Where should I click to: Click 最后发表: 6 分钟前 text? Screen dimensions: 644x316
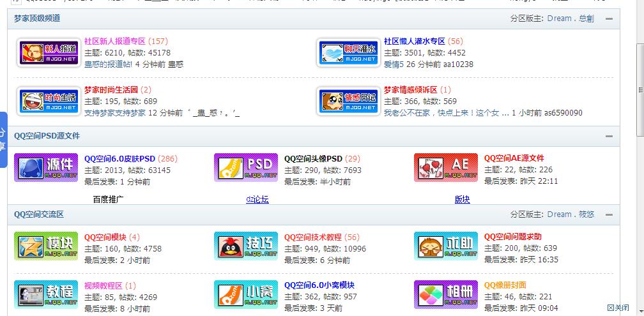[x=317, y=260]
